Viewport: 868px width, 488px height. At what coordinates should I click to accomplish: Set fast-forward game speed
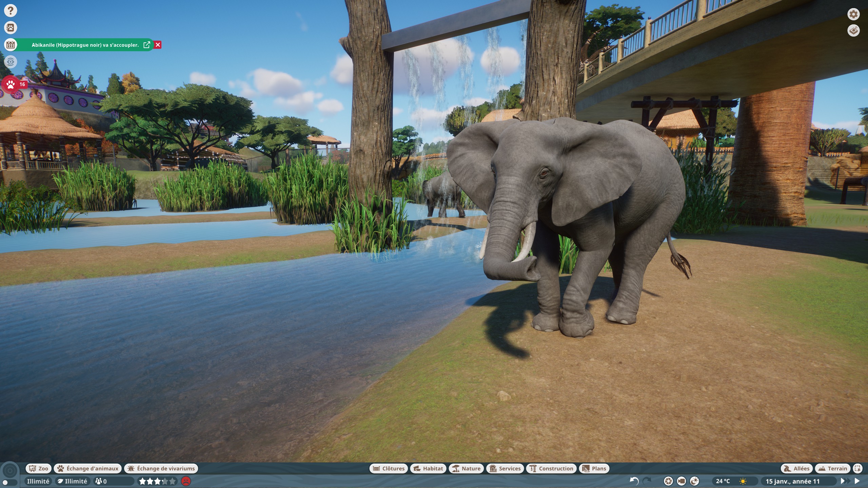pyautogui.click(x=846, y=481)
